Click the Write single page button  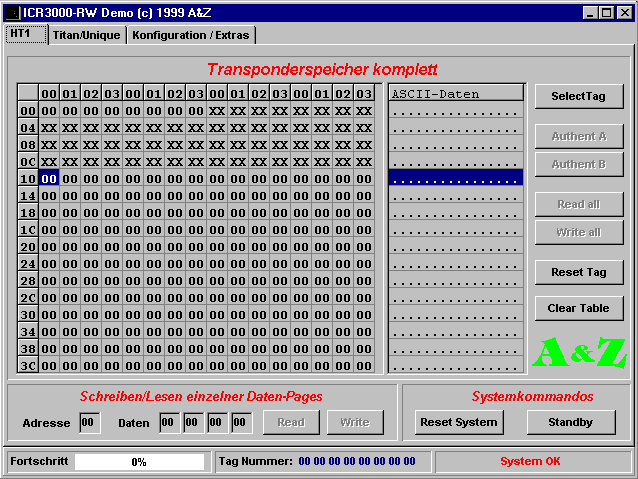[355, 422]
